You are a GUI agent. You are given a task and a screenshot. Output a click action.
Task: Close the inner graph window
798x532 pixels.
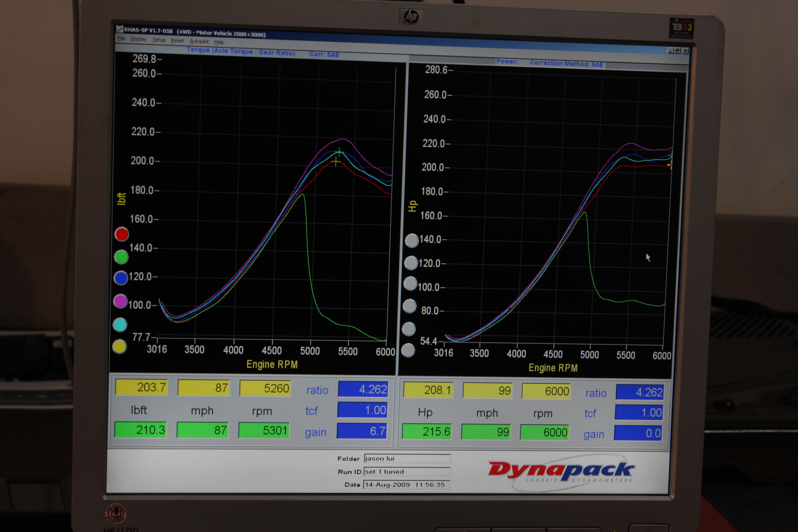pyautogui.click(x=685, y=51)
